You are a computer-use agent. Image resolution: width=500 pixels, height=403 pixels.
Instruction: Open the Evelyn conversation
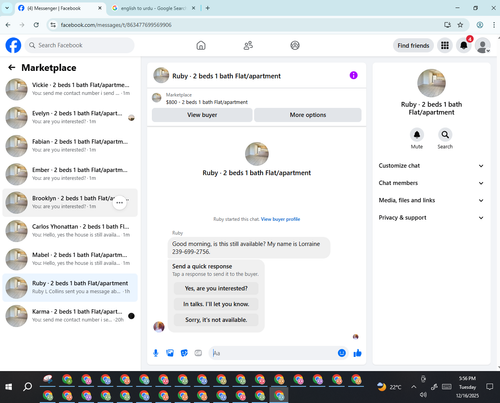tap(70, 118)
